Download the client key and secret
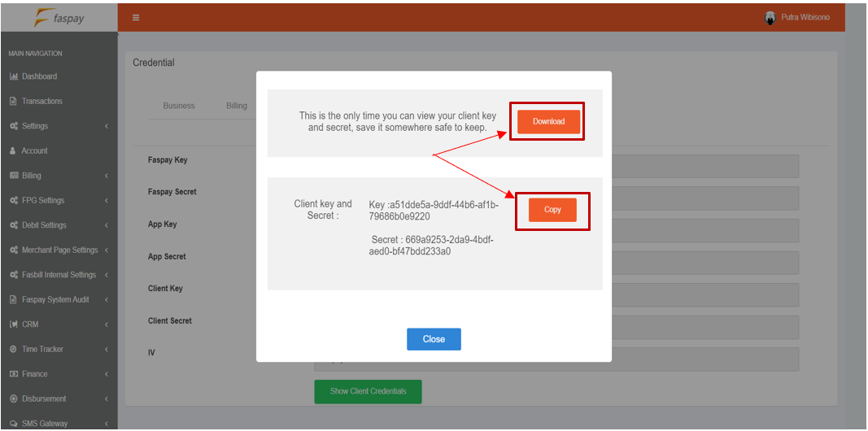Viewport: 868px width, 431px height. [548, 122]
